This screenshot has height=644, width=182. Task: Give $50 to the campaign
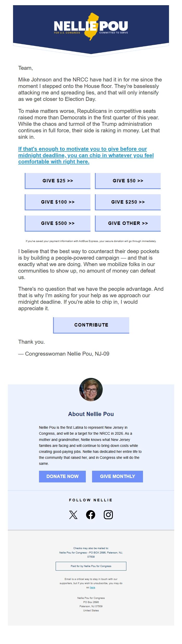(128, 181)
